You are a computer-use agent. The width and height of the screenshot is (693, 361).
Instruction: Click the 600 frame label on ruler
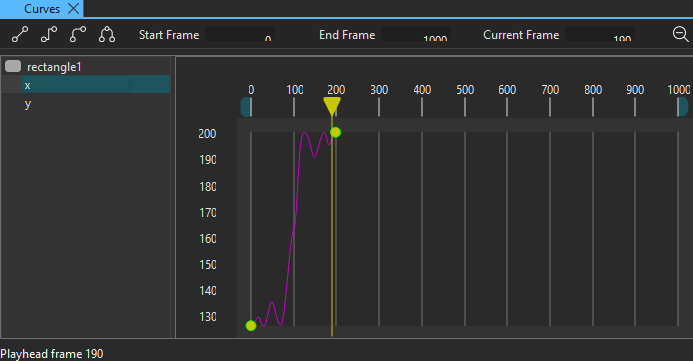507,90
